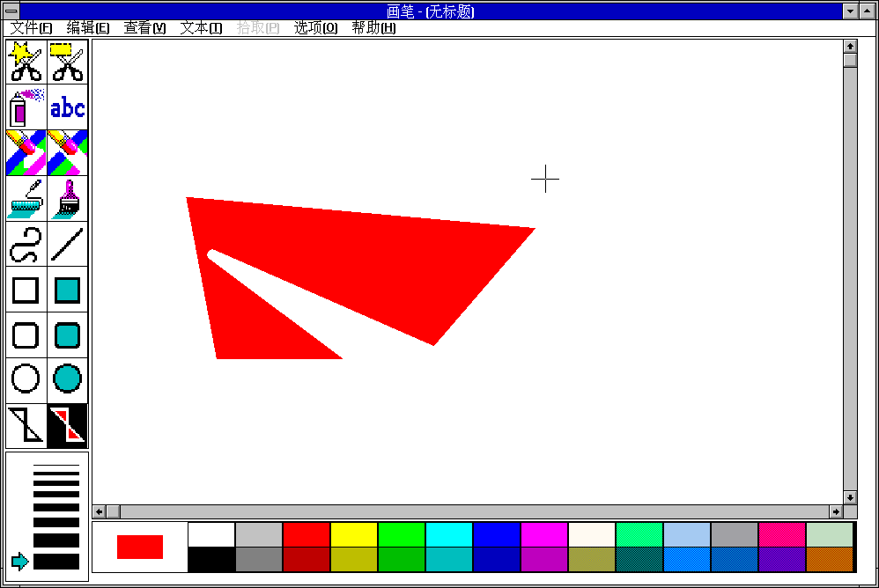Choose the Filled Circle/Ellipse tool
This screenshot has width=879, height=588.
(x=68, y=380)
